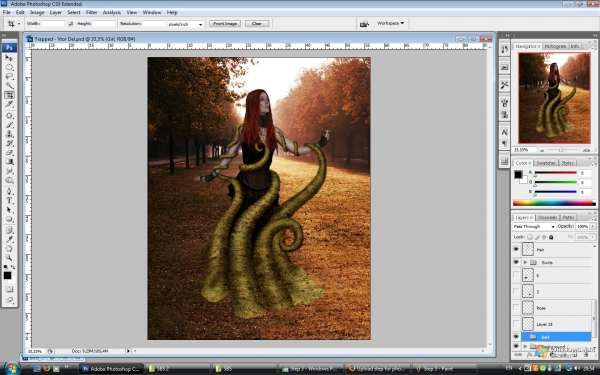
Task: Select the Hand tool
Action: tap(9, 249)
